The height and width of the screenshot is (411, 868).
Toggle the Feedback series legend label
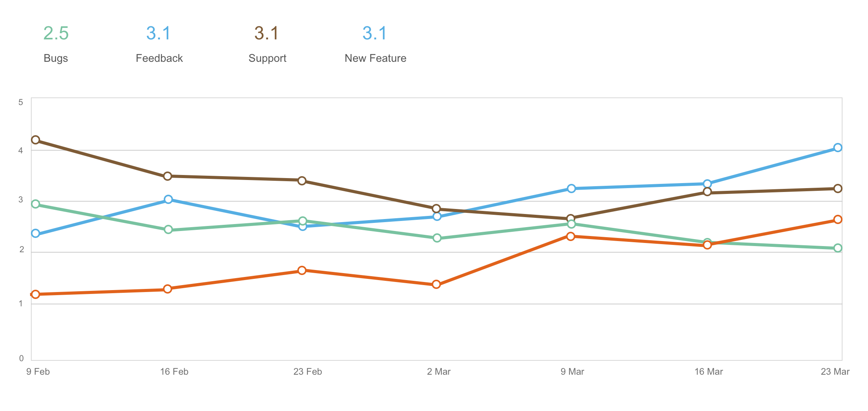coord(159,58)
